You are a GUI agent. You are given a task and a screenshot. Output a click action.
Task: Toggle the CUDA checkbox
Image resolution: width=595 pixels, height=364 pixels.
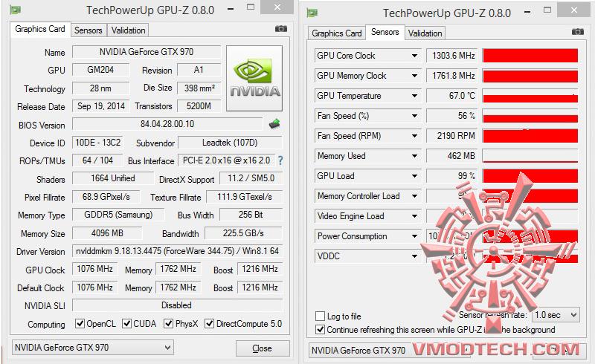click(x=126, y=323)
